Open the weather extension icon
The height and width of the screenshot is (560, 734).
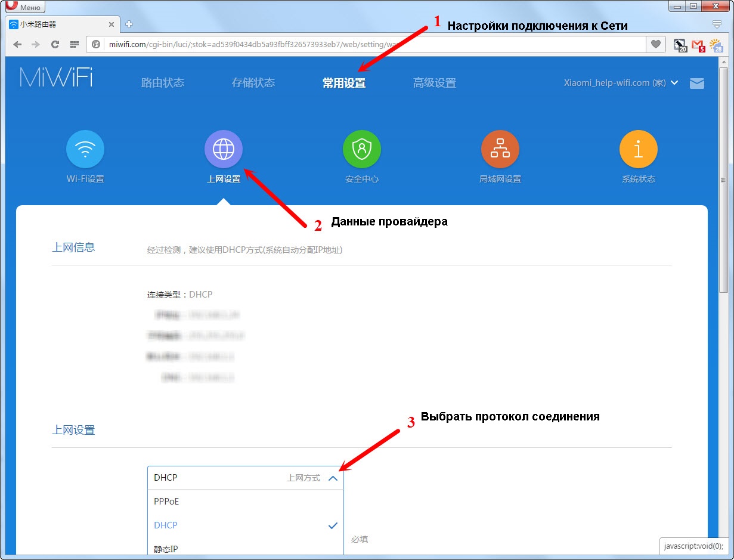point(716,45)
